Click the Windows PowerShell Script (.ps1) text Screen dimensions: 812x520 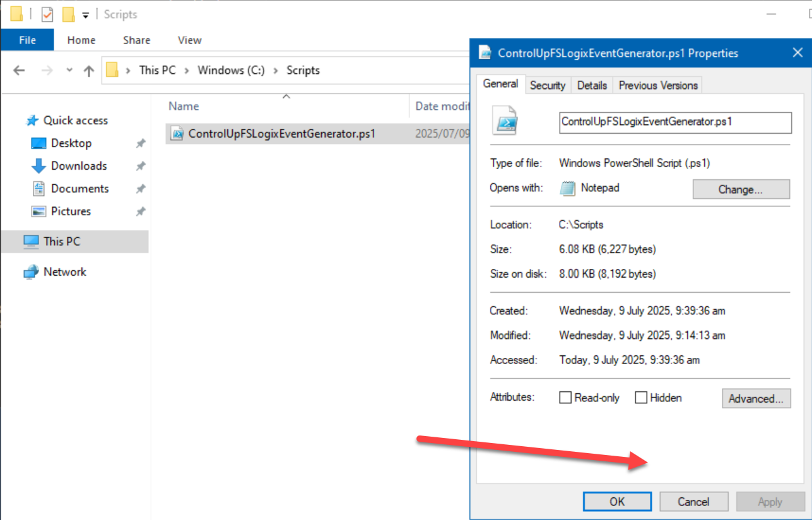[635, 163]
